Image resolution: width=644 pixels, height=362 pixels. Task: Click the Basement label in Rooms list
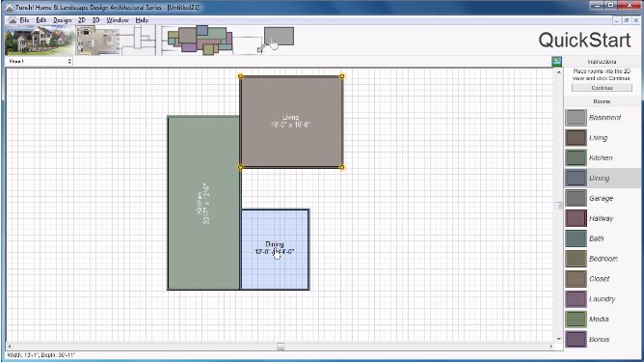tap(604, 118)
